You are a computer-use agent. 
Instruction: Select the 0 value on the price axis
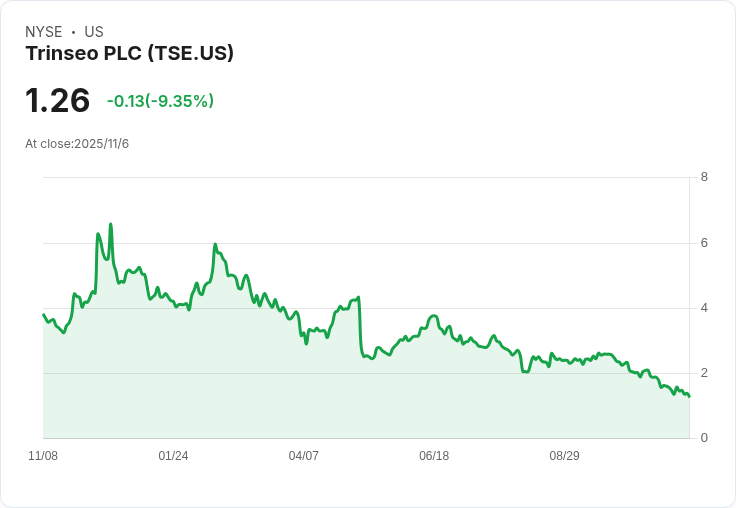(x=704, y=438)
